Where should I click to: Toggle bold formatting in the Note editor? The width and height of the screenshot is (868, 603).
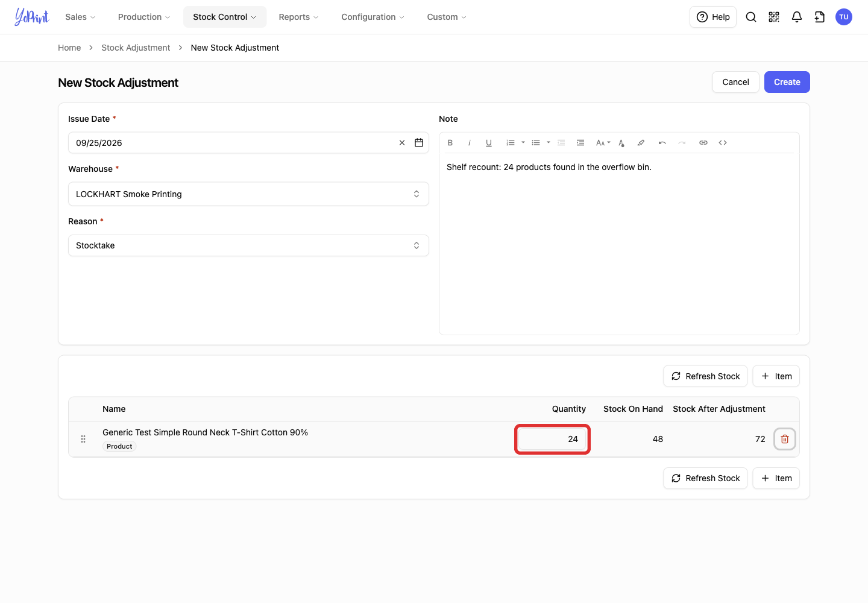pos(450,143)
